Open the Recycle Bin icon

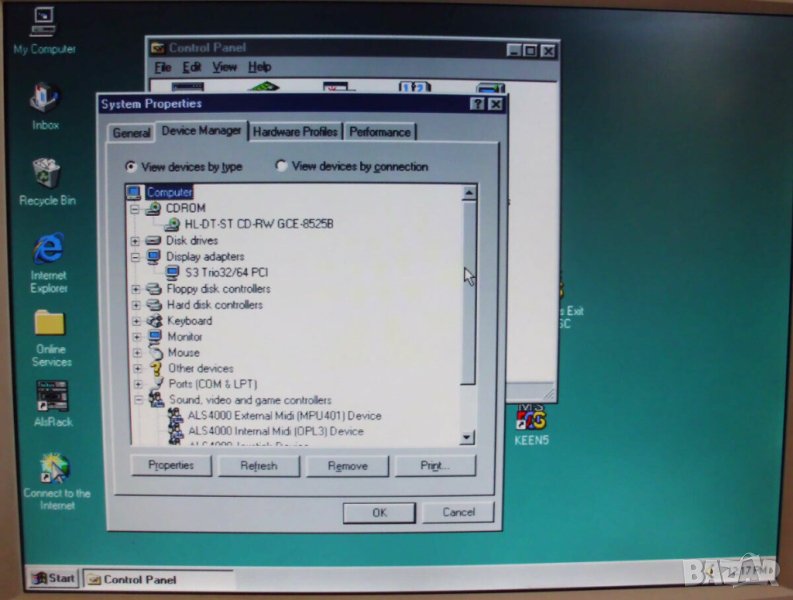coord(46,174)
